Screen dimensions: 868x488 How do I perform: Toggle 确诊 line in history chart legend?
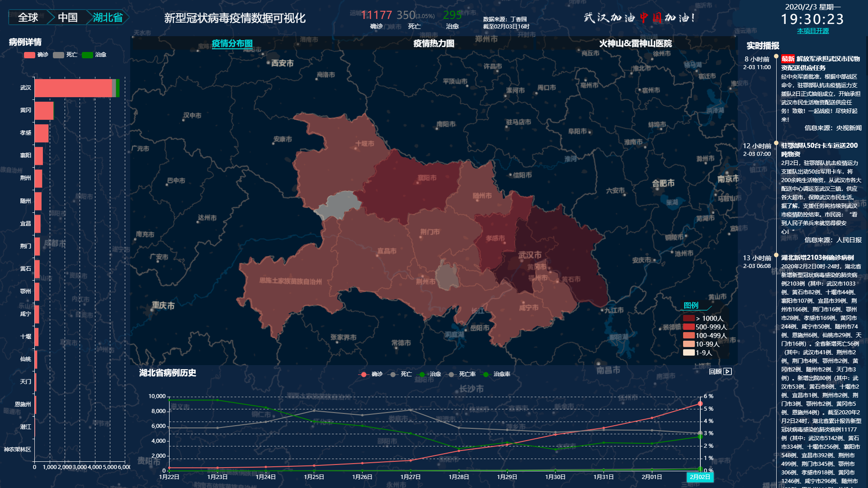pyautogui.click(x=370, y=374)
